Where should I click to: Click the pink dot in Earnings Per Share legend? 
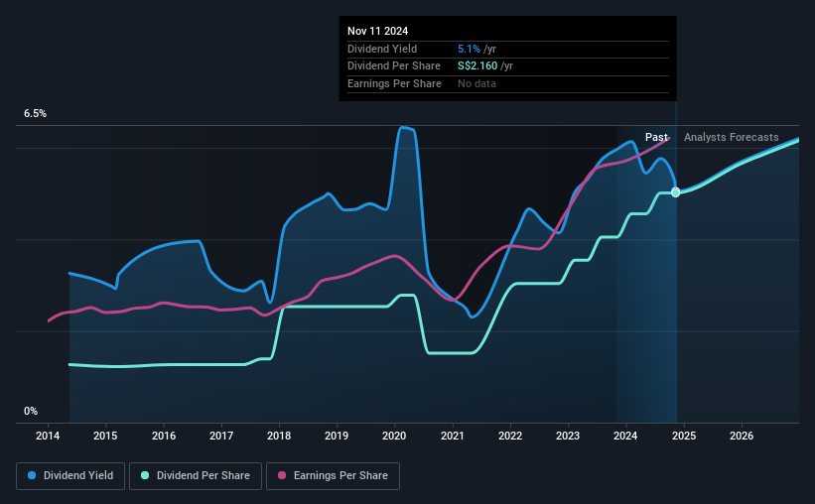[x=282, y=475]
